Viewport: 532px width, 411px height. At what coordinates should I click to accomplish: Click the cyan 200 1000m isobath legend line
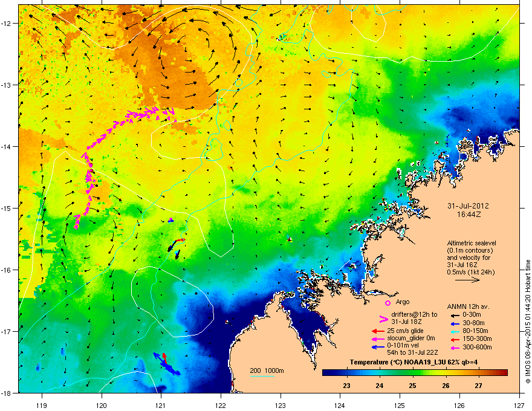[262, 376]
